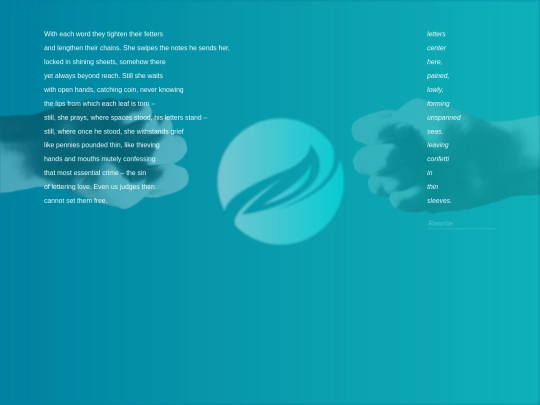This screenshot has height=405, width=540.
Task: Click the line "of lettering love. Even us judges then"
Action: 99,187
